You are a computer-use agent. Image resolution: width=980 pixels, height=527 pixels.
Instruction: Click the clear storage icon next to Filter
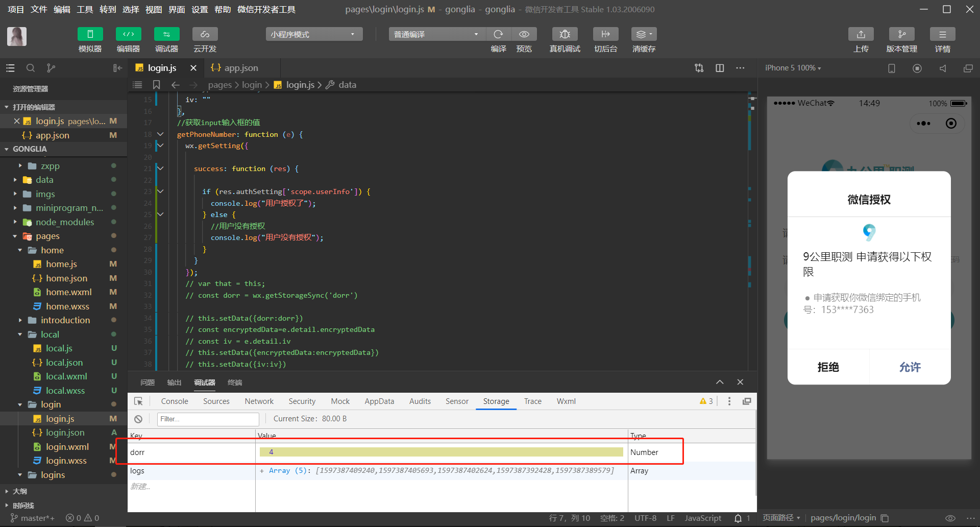(x=138, y=419)
